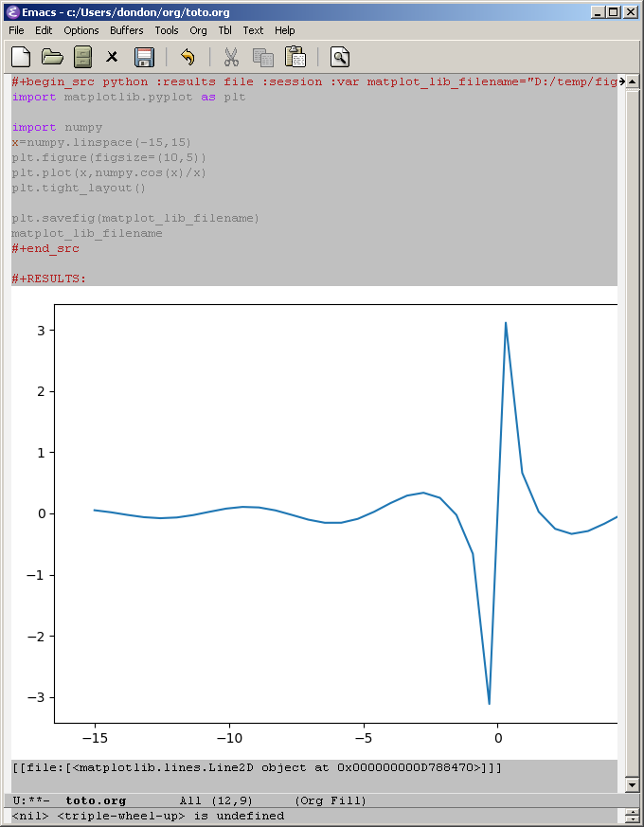Click the scrollbar down arrow

click(x=632, y=785)
